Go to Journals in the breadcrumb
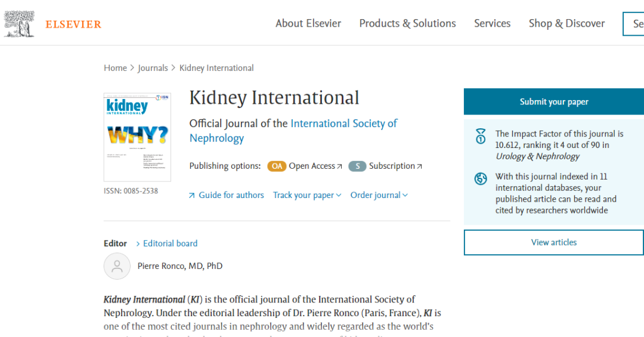644x337 pixels. tap(153, 68)
